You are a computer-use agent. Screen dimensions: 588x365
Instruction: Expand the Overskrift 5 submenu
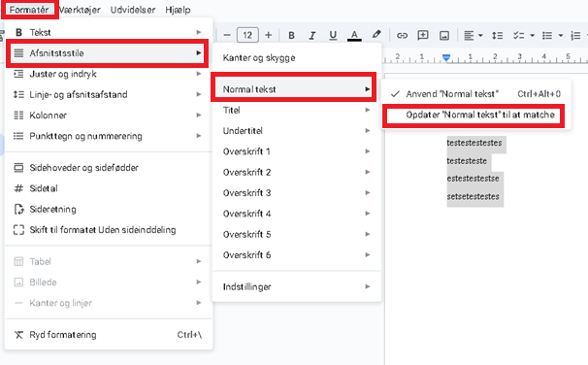[x=297, y=234]
